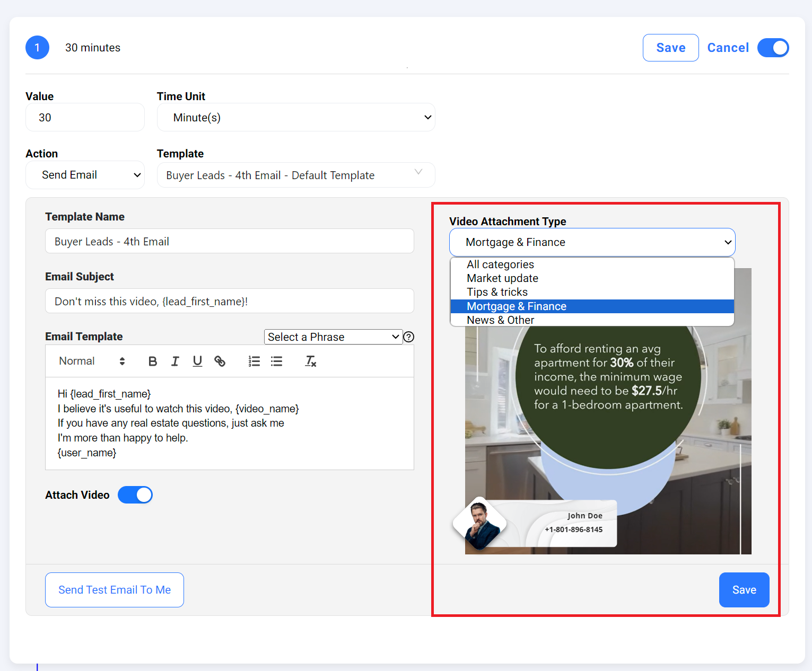Open the Select a Phrase dropdown
Screen dimensions: 812x671
[333, 337]
